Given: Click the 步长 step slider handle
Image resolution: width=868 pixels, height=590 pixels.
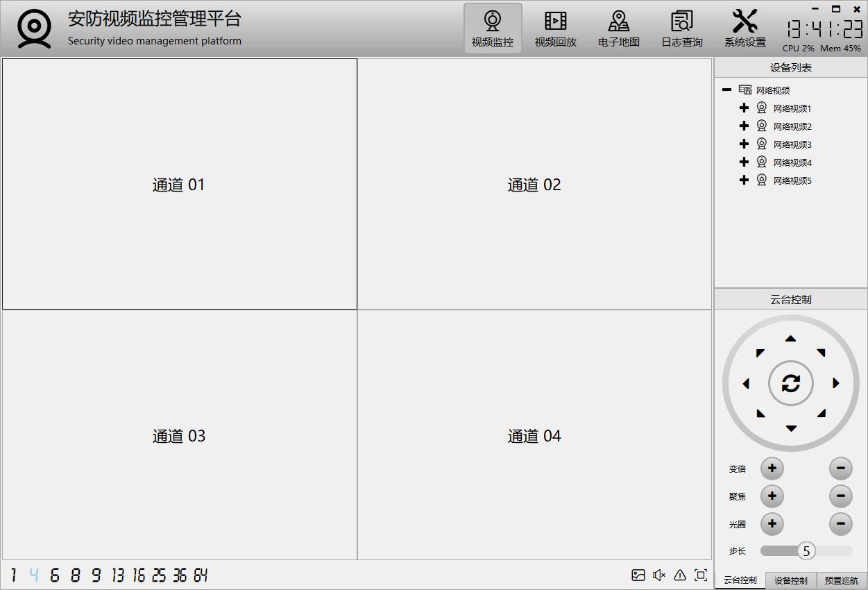Looking at the screenshot, I should tap(806, 551).
